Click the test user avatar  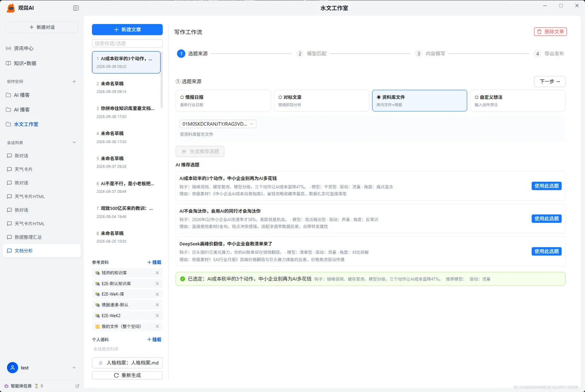click(12, 368)
